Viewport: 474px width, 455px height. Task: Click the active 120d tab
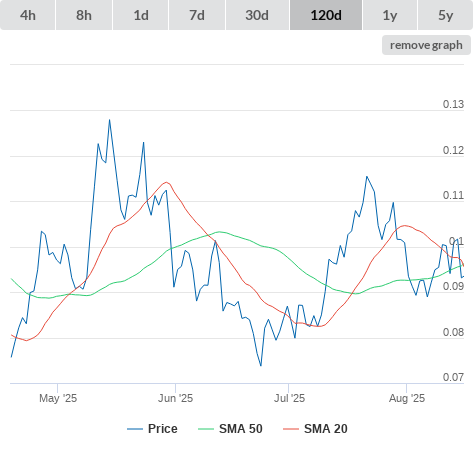tap(326, 15)
